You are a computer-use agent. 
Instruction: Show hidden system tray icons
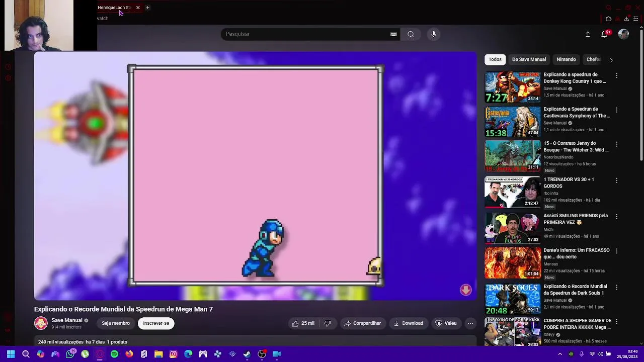coord(560,354)
